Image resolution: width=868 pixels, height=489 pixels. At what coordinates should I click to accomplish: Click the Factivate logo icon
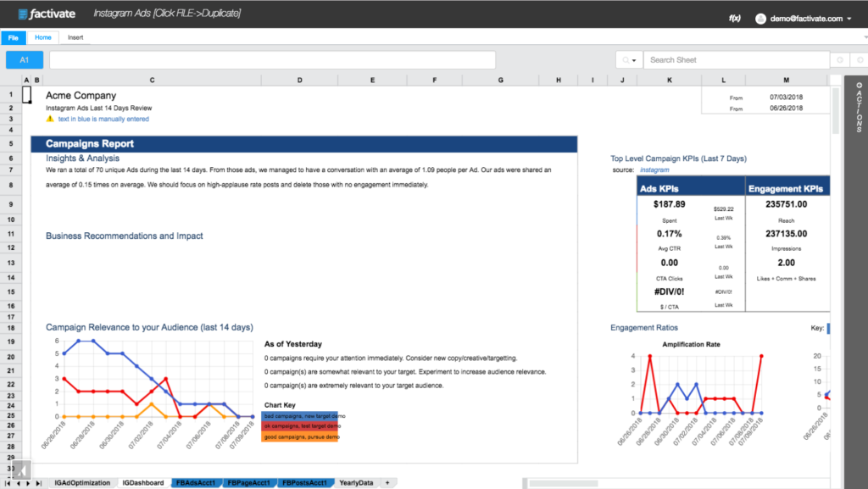[x=23, y=14]
